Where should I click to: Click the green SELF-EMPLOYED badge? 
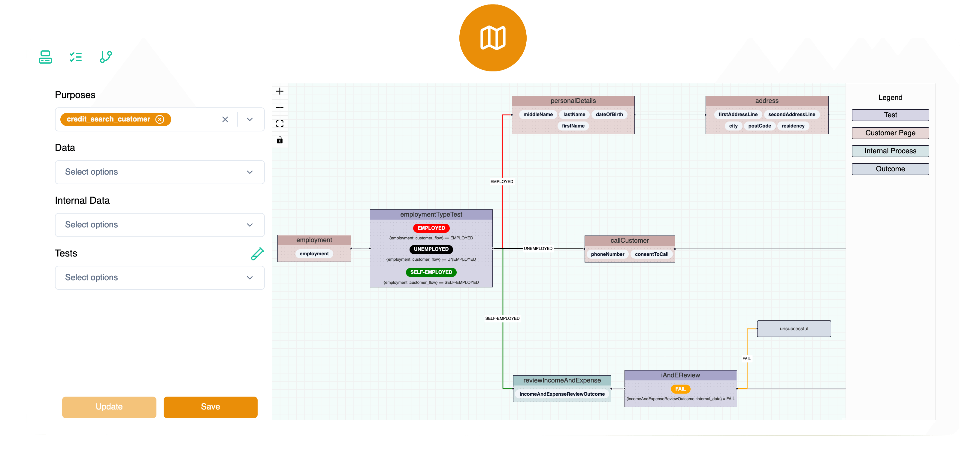coord(431,272)
